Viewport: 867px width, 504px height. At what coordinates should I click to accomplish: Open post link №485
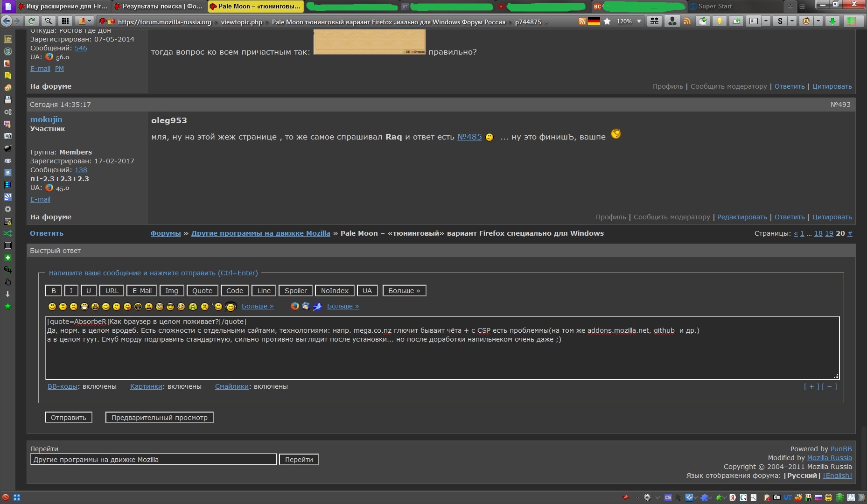(x=469, y=137)
